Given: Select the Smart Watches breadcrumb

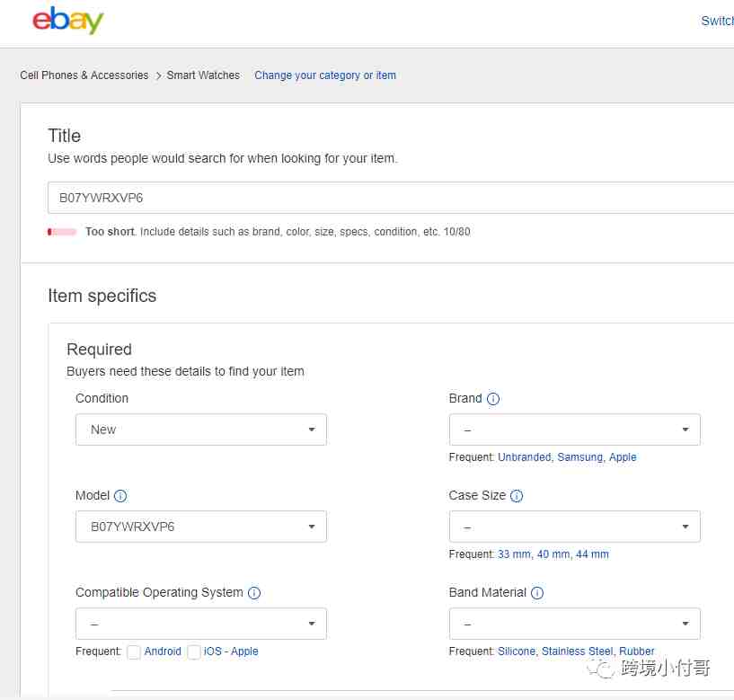Looking at the screenshot, I should (203, 75).
